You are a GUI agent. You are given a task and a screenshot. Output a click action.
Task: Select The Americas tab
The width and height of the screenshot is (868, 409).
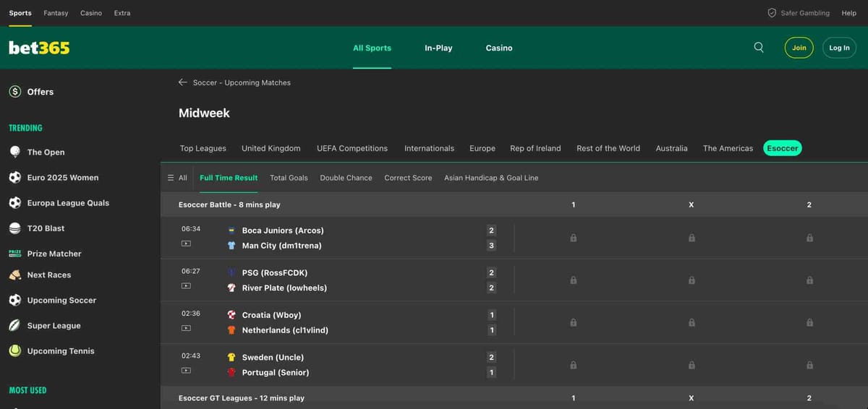point(728,148)
